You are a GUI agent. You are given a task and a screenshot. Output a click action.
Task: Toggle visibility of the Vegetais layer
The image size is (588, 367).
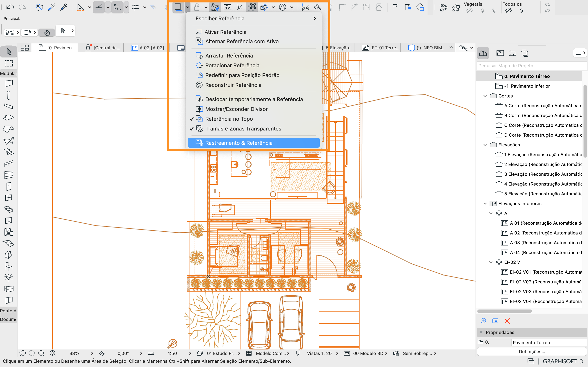pyautogui.click(x=470, y=10)
